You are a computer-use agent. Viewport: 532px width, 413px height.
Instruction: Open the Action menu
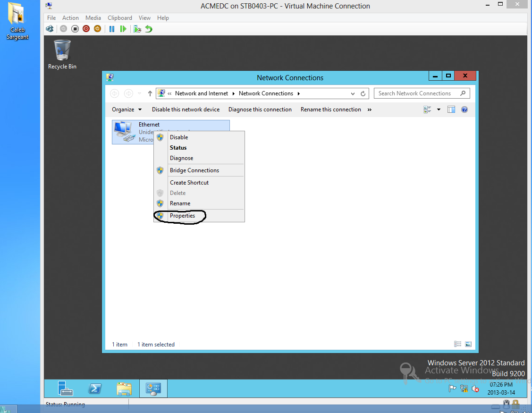coord(70,17)
